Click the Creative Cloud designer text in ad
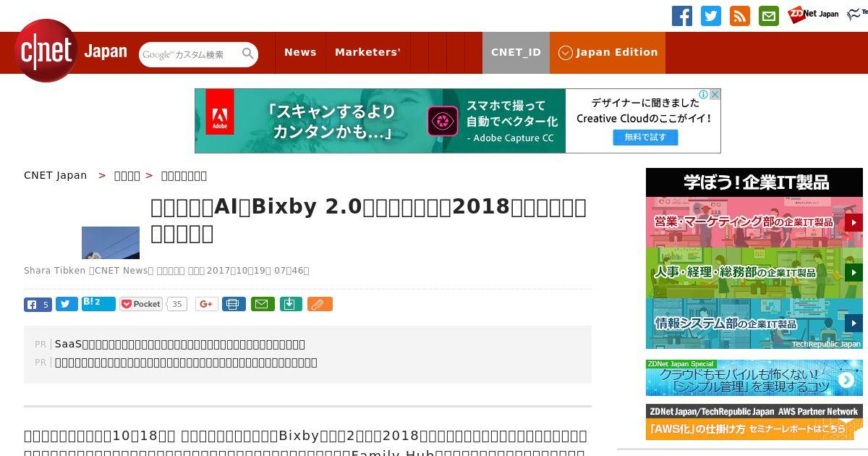Screen dimensions: 868x456 [644, 110]
